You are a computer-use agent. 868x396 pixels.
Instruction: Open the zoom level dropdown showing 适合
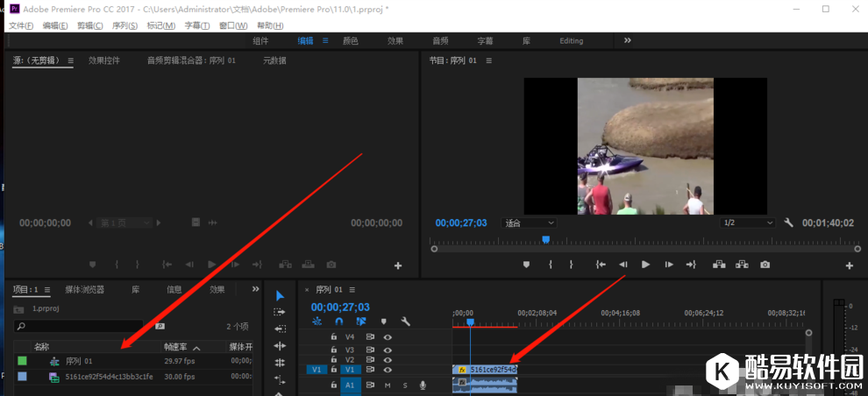(529, 223)
